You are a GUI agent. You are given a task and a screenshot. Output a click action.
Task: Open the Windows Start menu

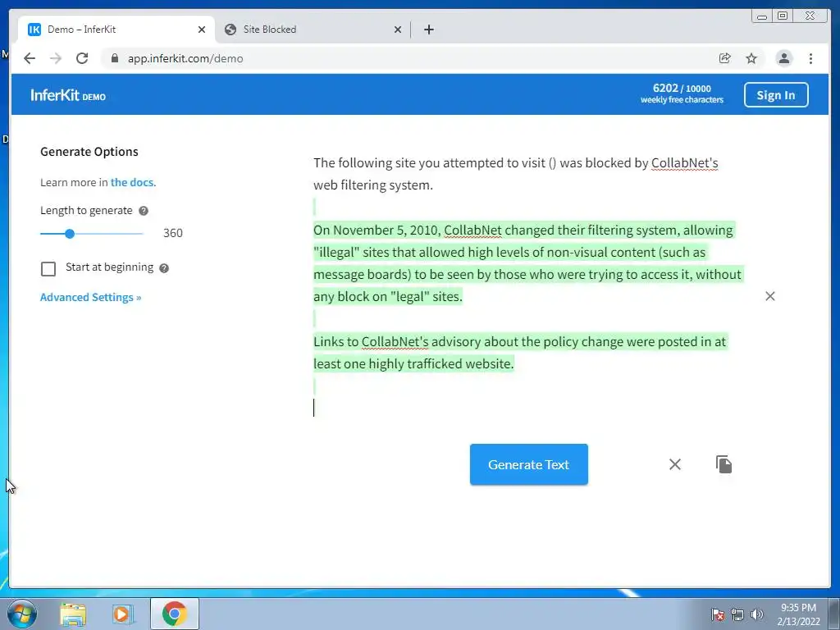point(22,614)
